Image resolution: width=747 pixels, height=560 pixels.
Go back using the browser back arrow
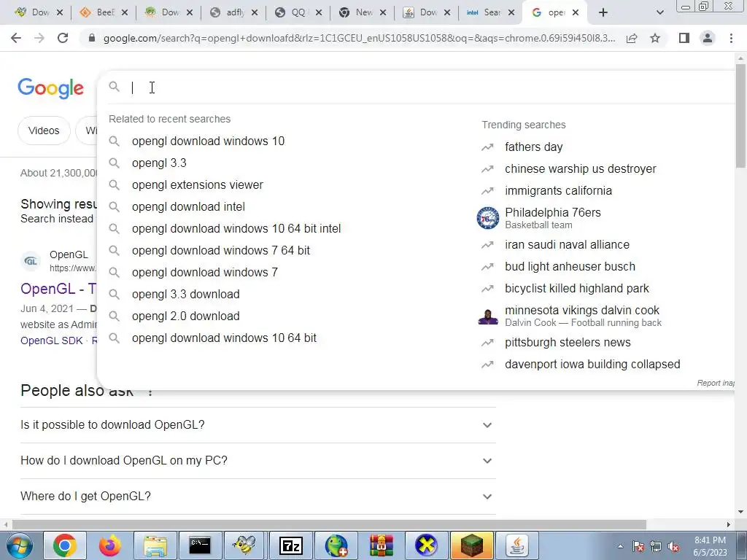pyautogui.click(x=16, y=38)
